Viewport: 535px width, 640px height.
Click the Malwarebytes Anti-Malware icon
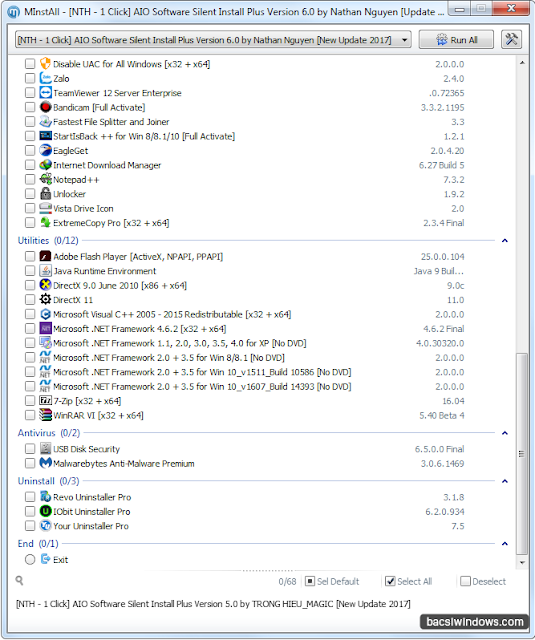(x=45, y=463)
